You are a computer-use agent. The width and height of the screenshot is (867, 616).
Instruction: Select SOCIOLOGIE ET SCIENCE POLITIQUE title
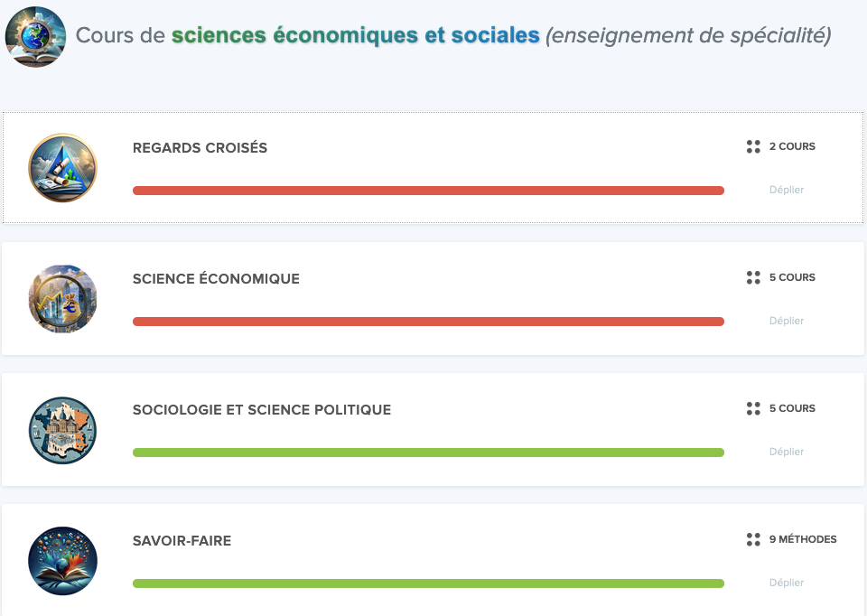262,410
